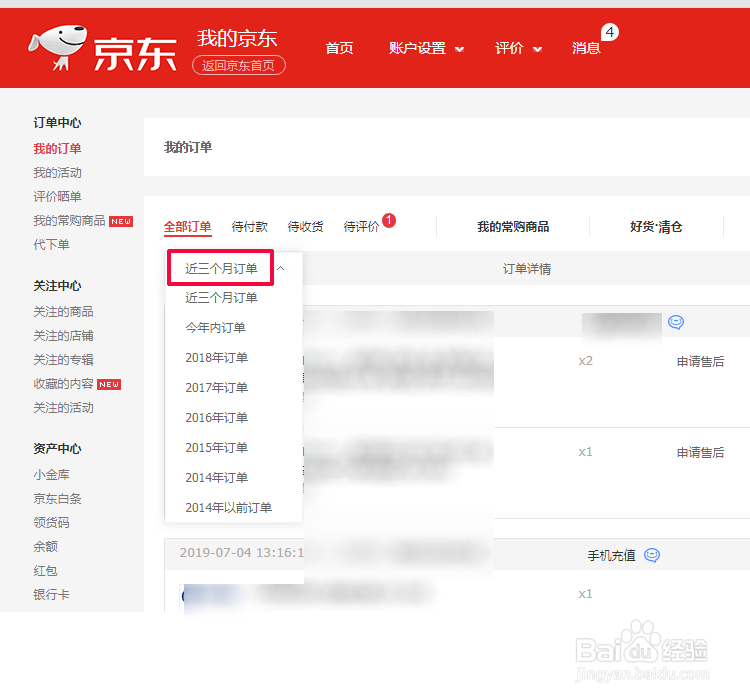Viewport: 750px width, 700px height.
Task: Open 关注的商品 in sidebar
Action: click(63, 311)
